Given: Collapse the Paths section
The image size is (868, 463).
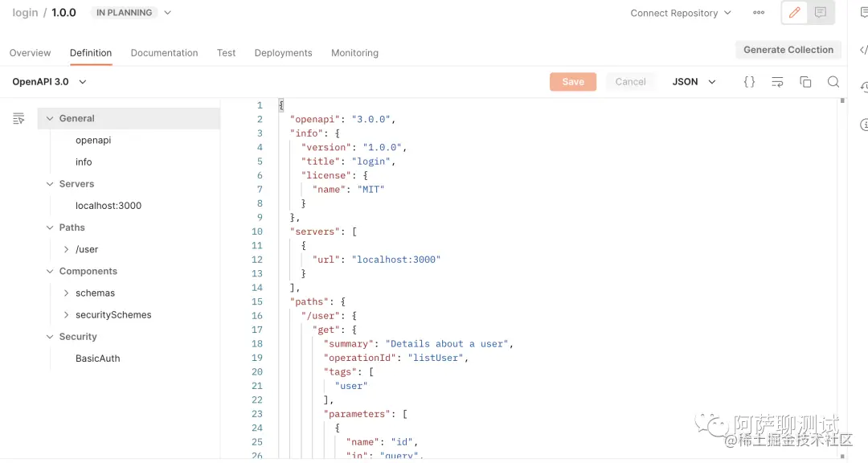Looking at the screenshot, I should click(x=50, y=227).
